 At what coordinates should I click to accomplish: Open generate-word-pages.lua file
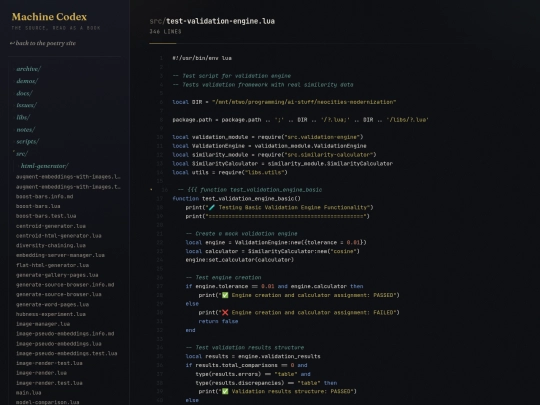pyautogui.click(x=52, y=304)
